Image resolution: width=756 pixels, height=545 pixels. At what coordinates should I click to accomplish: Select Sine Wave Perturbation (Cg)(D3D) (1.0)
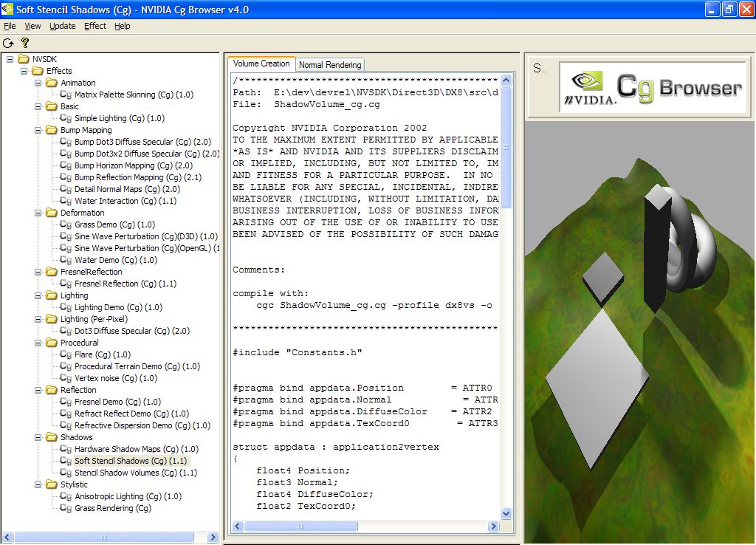tap(146, 236)
